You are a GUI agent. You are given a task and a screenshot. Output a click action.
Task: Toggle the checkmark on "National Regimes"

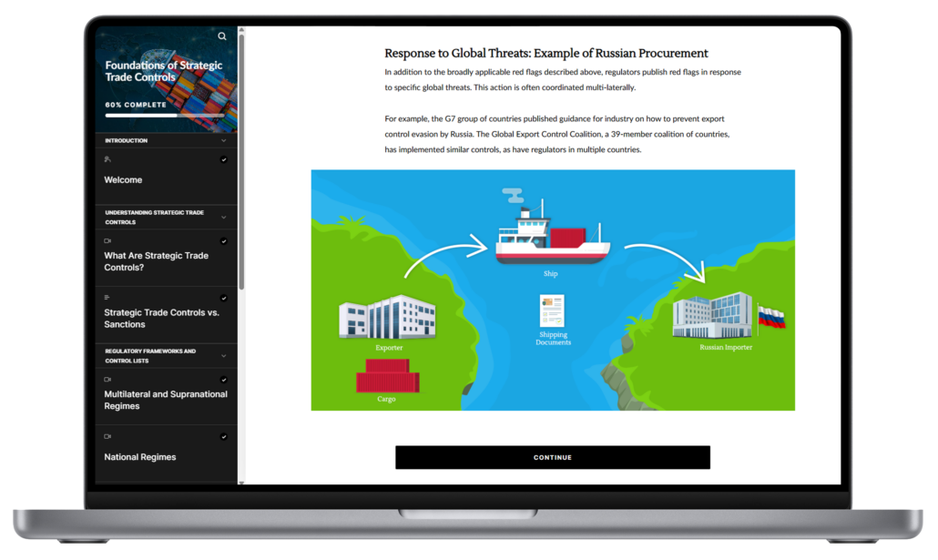coord(223,436)
